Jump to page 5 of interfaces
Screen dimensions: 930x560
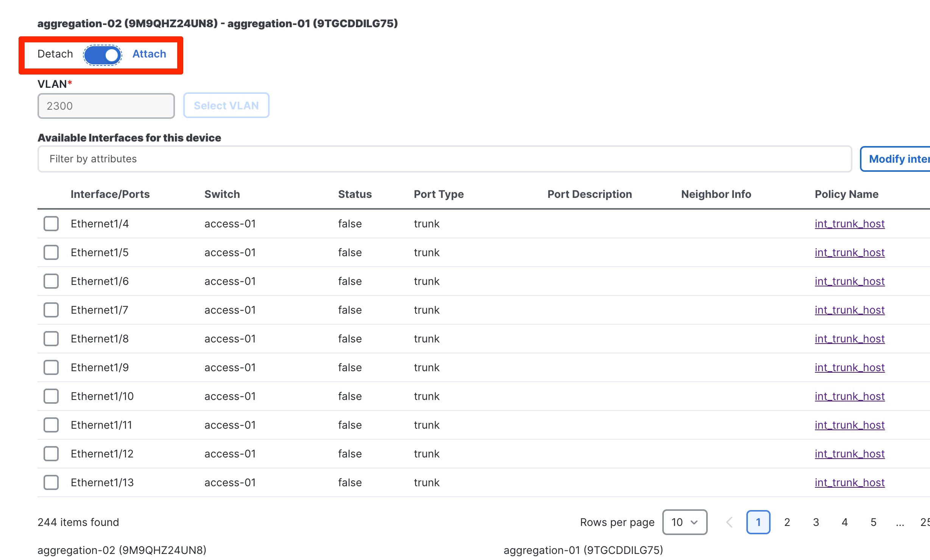click(873, 522)
